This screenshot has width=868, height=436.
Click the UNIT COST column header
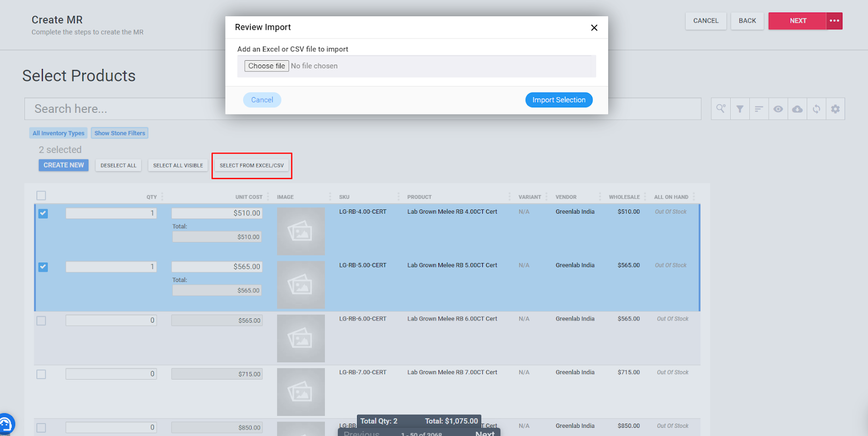[248, 197]
